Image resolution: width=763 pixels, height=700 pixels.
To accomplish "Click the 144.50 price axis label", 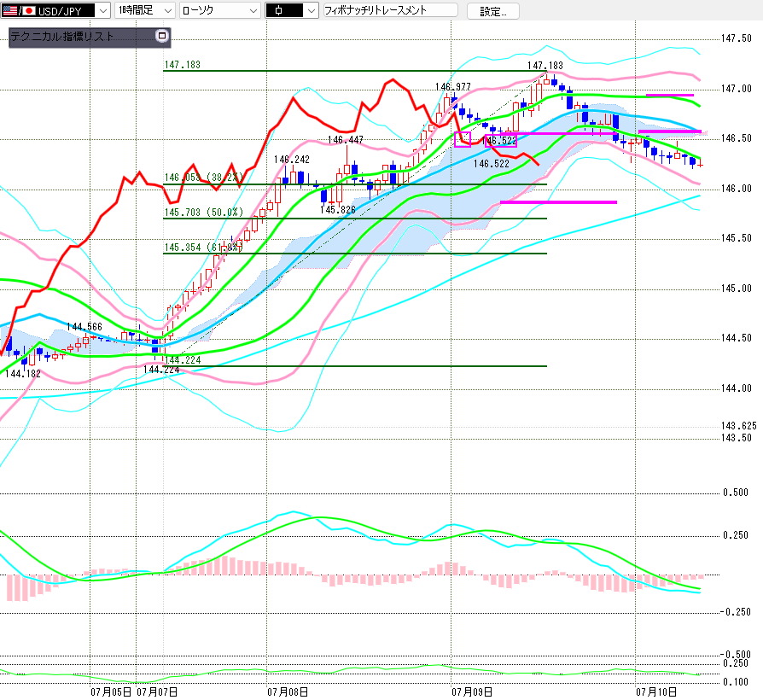I will click(736, 338).
